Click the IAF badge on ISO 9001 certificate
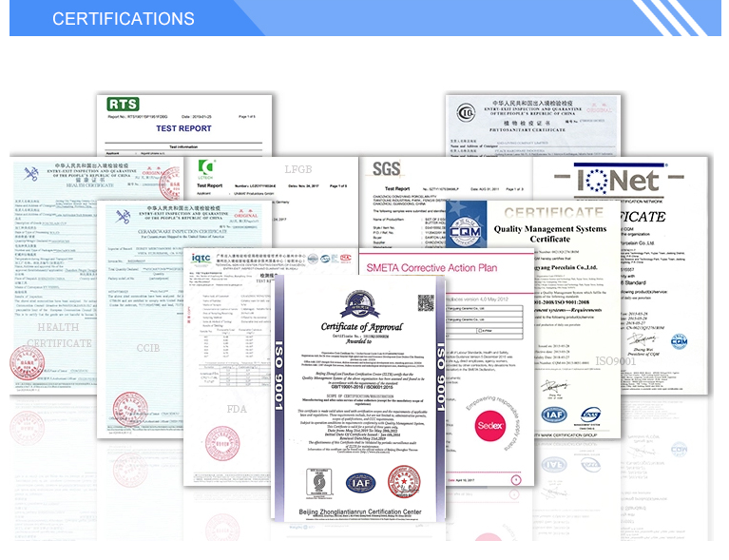The image size is (729, 560). coord(360,483)
